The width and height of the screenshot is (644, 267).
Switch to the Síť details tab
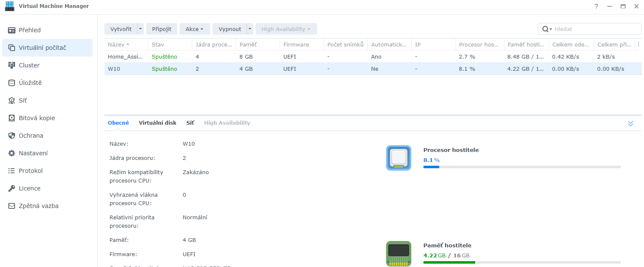(x=190, y=123)
